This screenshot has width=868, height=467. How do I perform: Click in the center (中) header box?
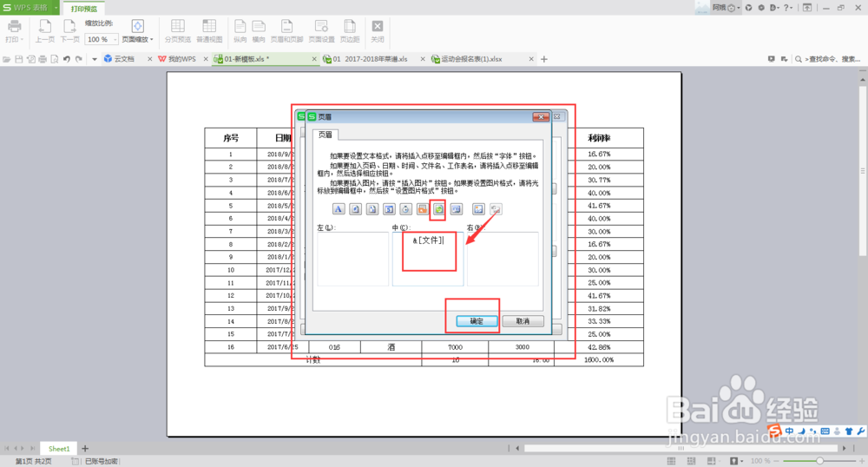click(428, 259)
